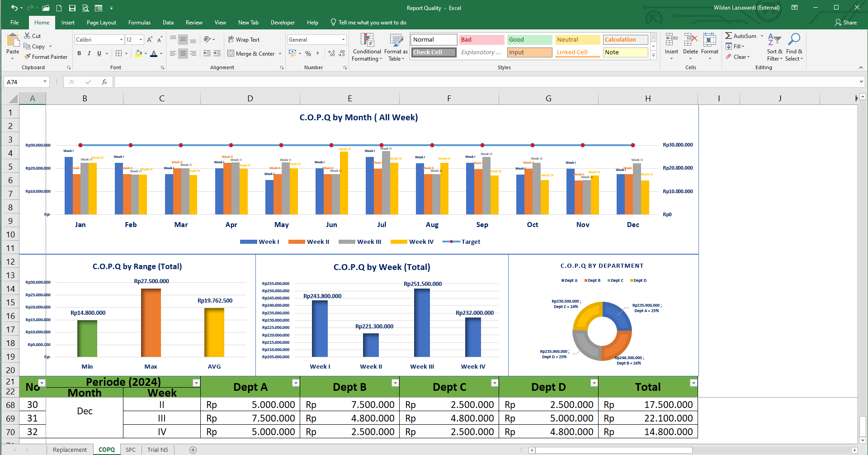The height and width of the screenshot is (455, 868).
Task: Toggle Wrap Text for cells
Action: 244,40
